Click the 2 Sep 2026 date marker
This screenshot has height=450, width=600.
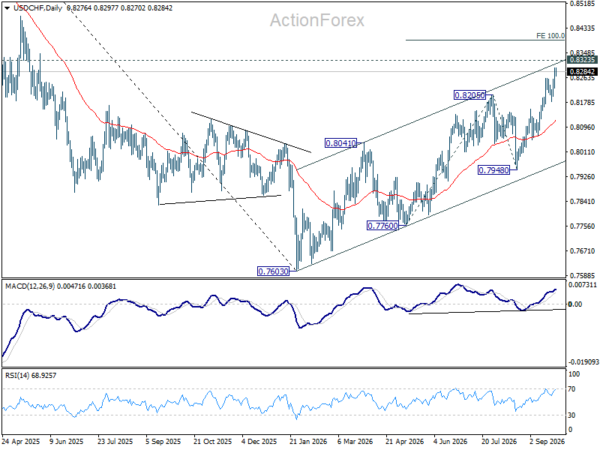547,441
